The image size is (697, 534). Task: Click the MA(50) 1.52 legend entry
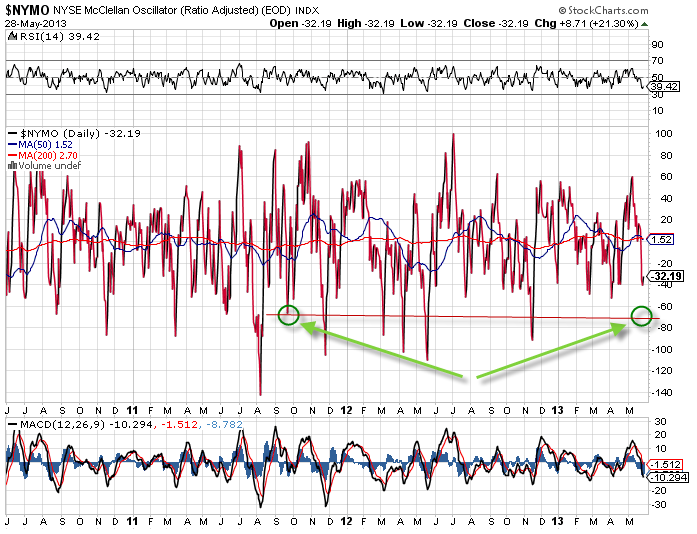pyautogui.click(x=45, y=145)
